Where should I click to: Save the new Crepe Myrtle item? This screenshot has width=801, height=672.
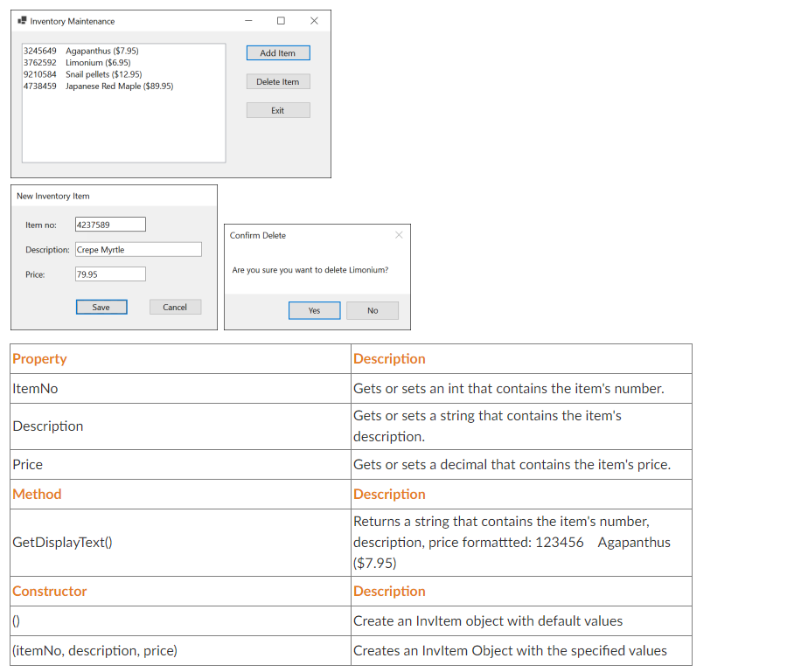click(x=101, y=307)
